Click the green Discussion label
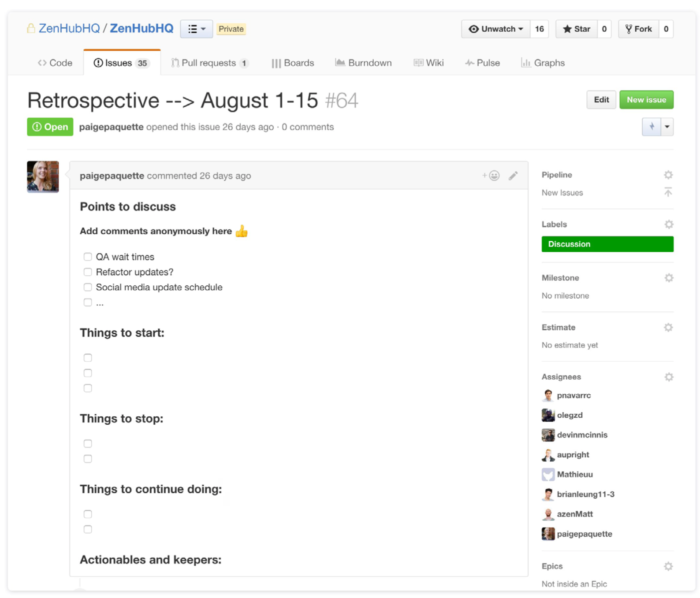The width and height of the screenshot is (700, 598). (607, 244)
